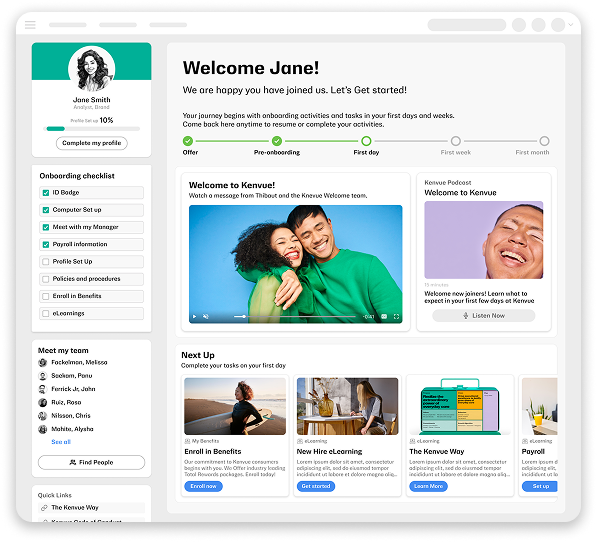
Task: Click eLearning icon on New Hire eLearning card
Action: [300, 441]
